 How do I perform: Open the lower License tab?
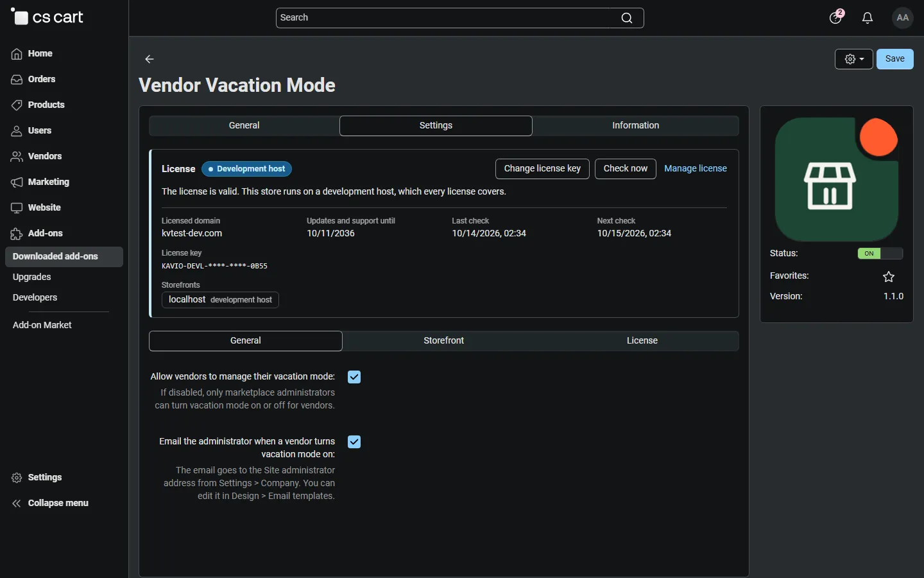coord(642,341)
